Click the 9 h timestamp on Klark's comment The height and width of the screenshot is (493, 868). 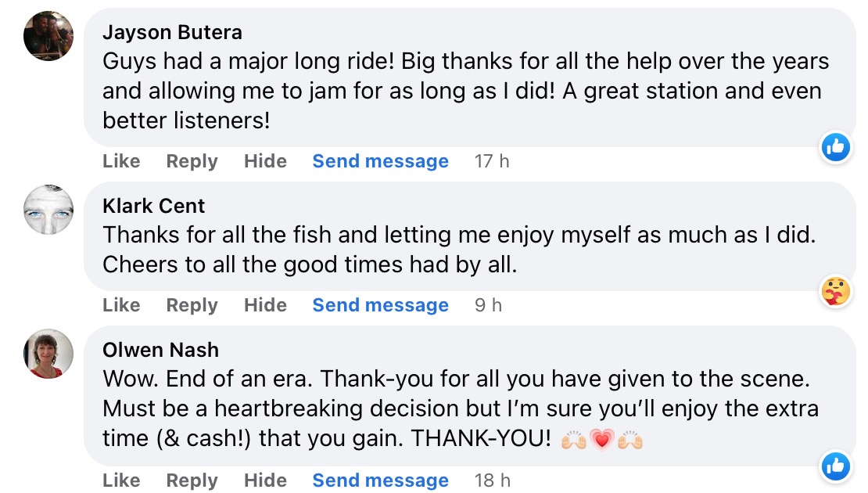(x=488, y=305)
